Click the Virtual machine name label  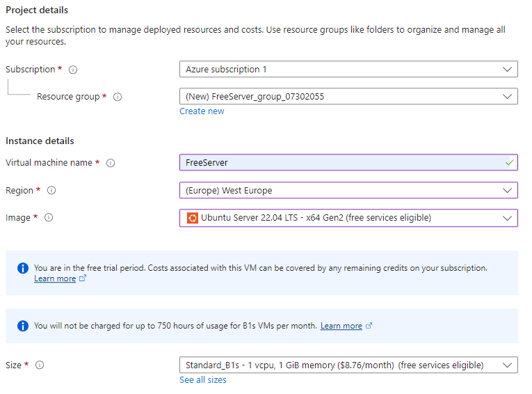tap(49, 163)
